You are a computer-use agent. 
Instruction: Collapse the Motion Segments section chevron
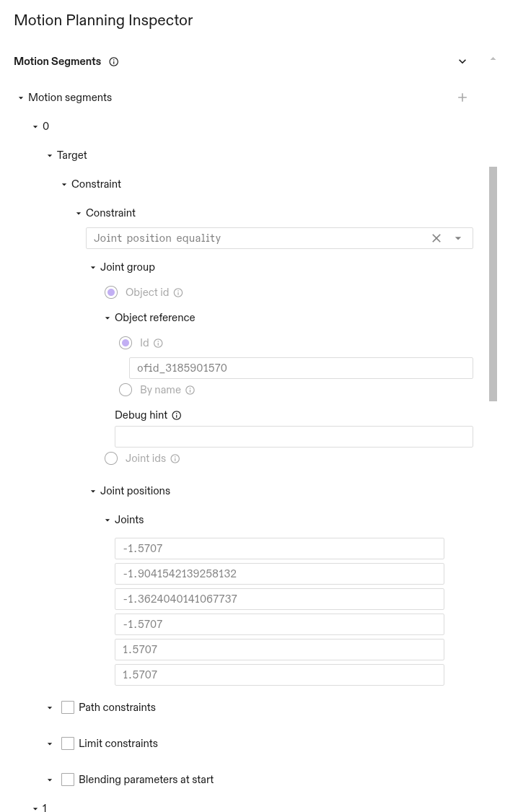462,61
